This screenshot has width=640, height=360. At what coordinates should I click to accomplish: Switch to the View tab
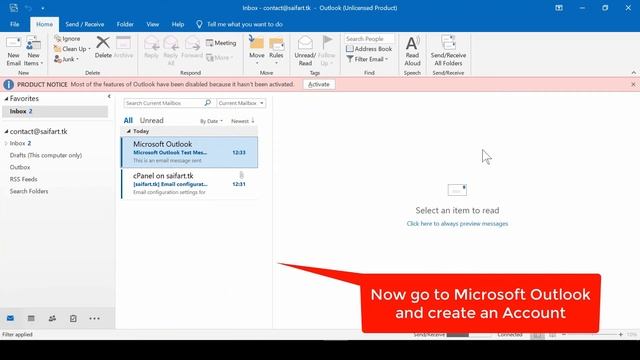coord(153,24)
